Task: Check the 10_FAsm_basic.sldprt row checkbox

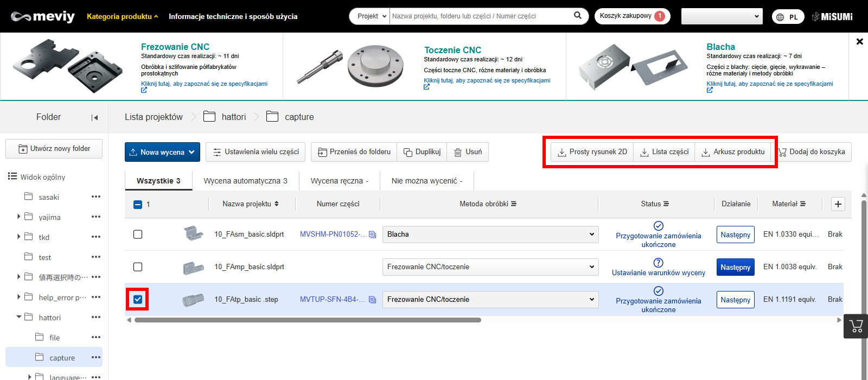Action: [x=138, y=235]
